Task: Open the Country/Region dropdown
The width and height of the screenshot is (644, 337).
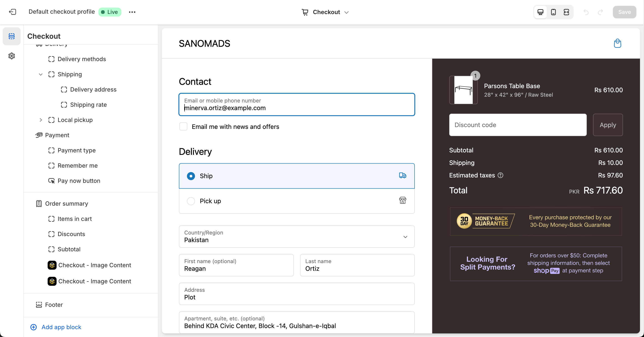Action: click(297, 237)
